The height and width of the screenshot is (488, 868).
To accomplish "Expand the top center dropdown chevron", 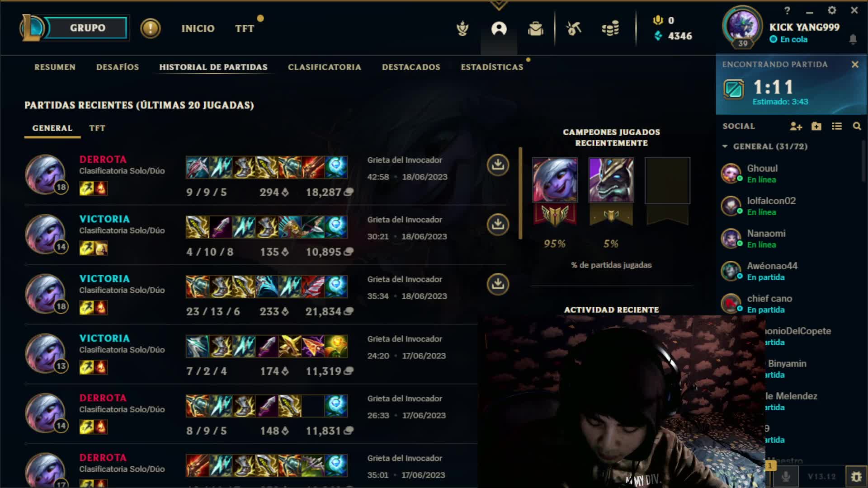I will pyautogui.click(x=499, y=5).
